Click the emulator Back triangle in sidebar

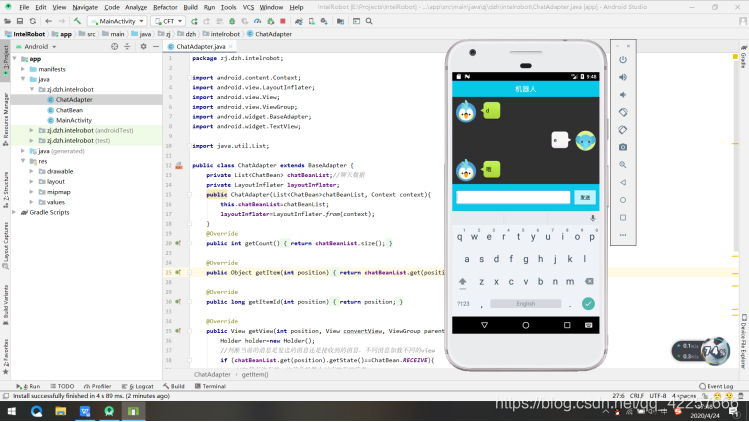tap(623, 182)
